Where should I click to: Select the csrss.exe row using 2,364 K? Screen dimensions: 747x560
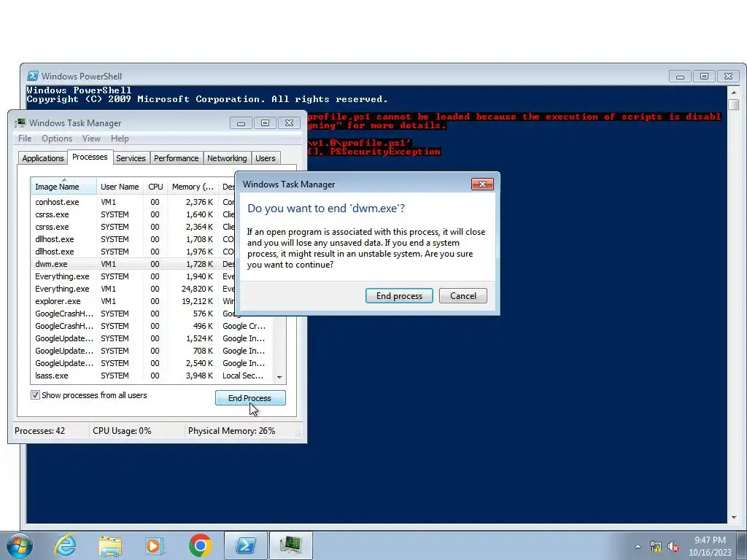[x=133, y=227]
